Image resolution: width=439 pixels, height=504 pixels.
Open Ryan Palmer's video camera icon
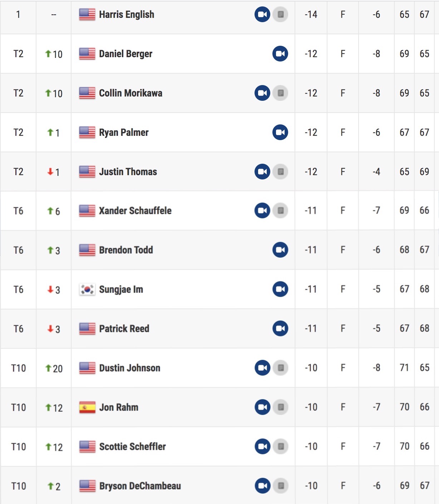pos(280,133)
